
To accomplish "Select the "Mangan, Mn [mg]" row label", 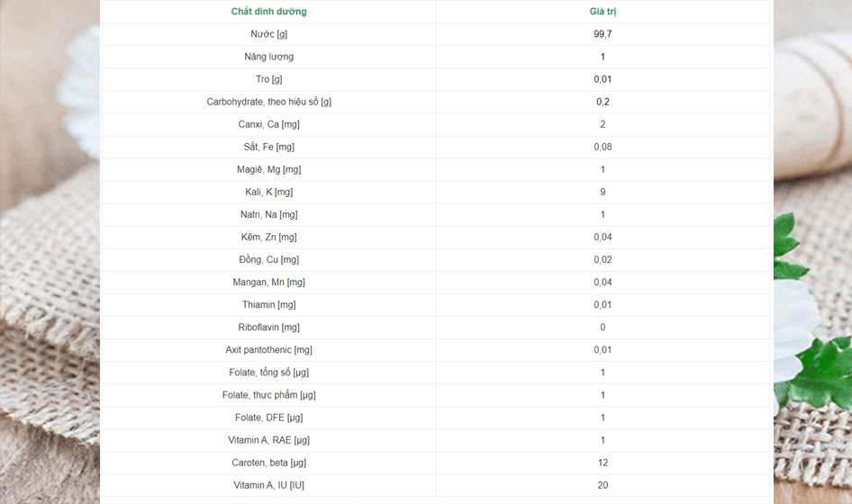I will pyautogui.click(x=268, y=282).
